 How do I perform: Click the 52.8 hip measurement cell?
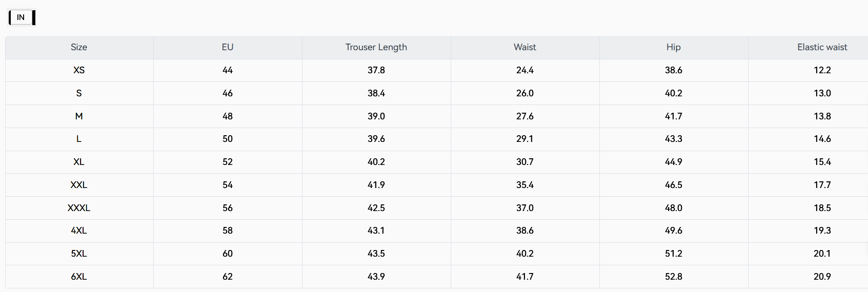[674, 277]
